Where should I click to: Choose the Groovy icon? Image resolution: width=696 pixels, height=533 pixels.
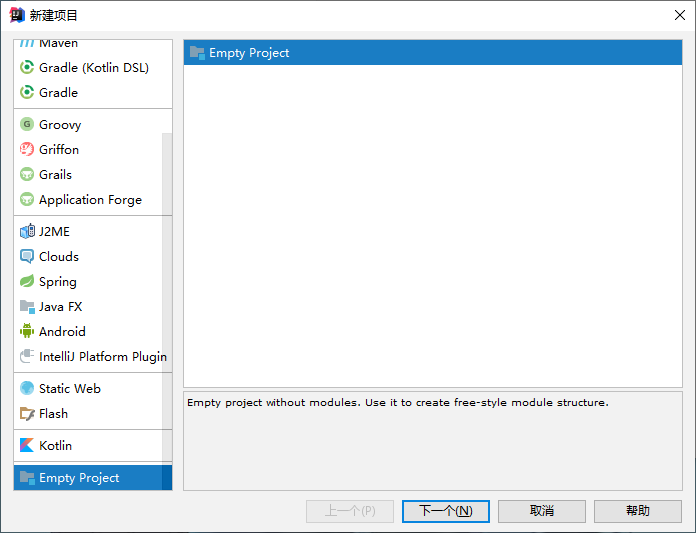click(27, 124)
